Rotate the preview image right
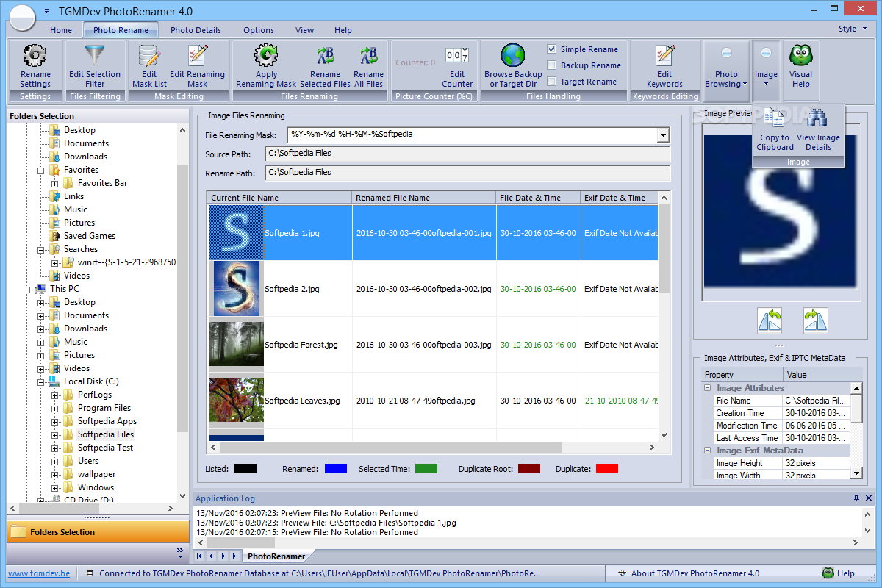882x588 pixels. click(x=815, y=320)
